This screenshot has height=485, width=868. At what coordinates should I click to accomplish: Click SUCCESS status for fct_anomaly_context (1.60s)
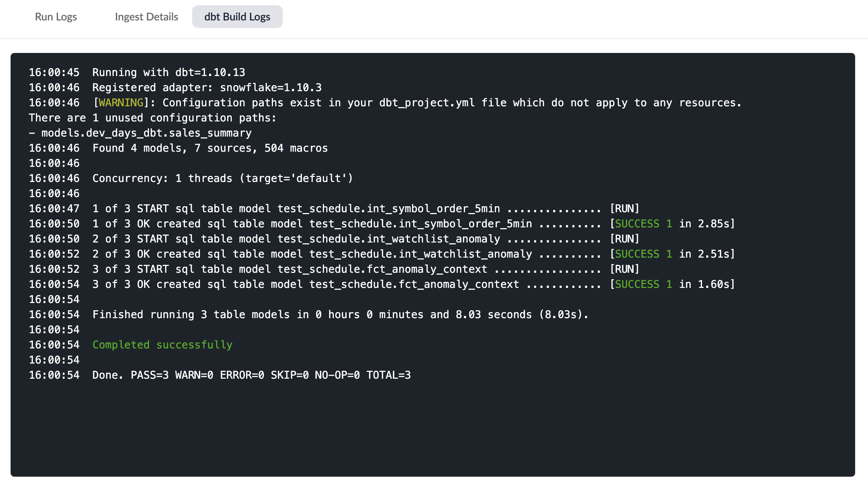(637, 284)
